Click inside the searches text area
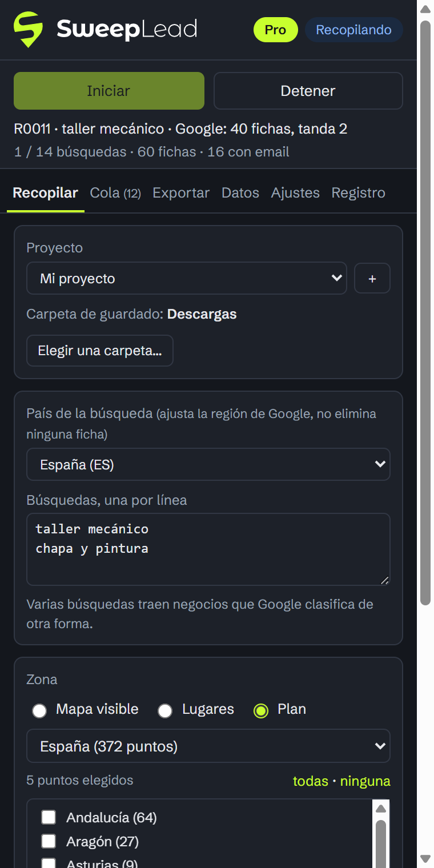The width and height of the screenshot is (434, 868). point(208,549)
